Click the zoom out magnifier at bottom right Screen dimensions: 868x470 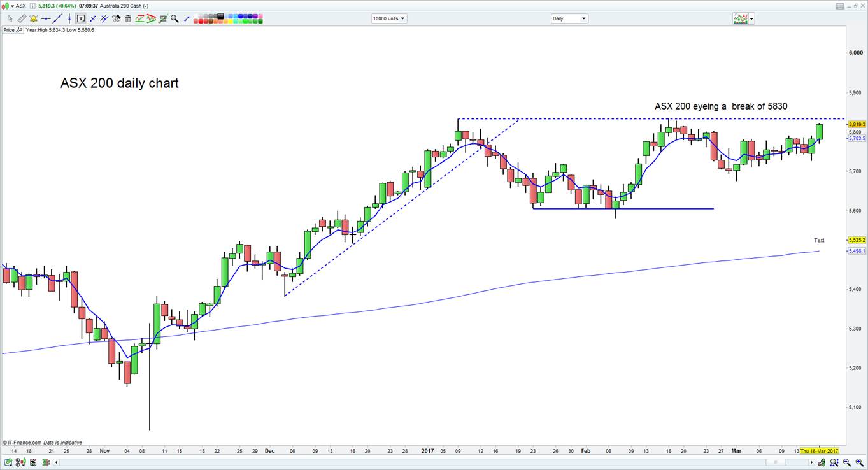pyautogui.click(x=847, y=462)
